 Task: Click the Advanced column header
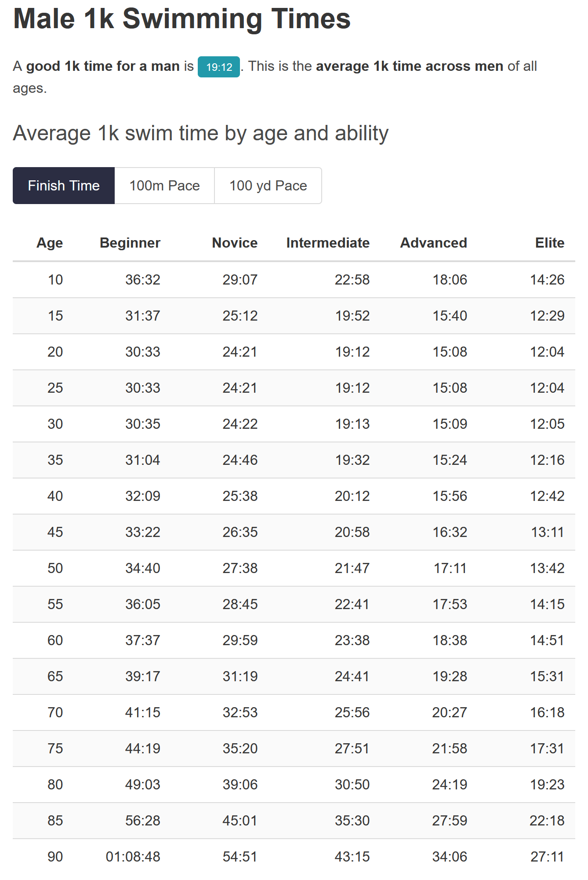tap(433, 243)
